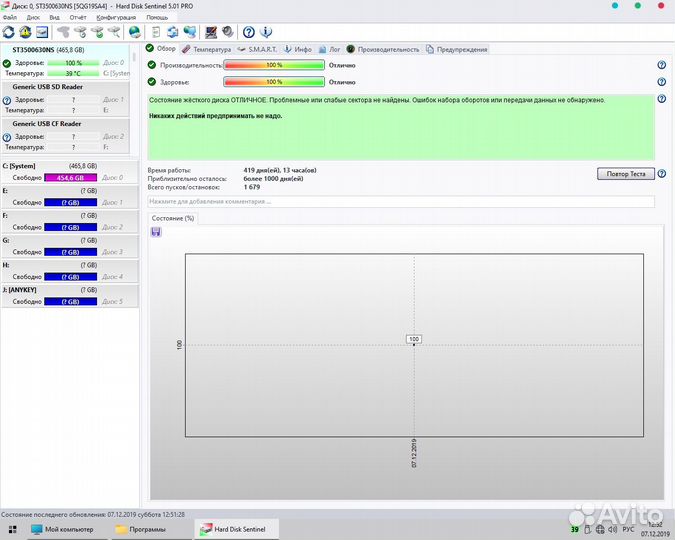675x540 pixels.
Task: Open the Помощь menu
Action: (157, 17)
